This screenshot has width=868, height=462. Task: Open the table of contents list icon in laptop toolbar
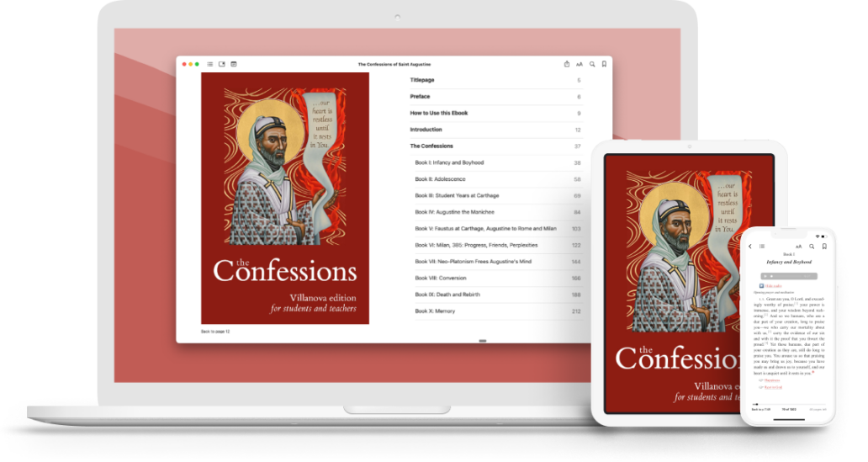click(x=209, y=64)
